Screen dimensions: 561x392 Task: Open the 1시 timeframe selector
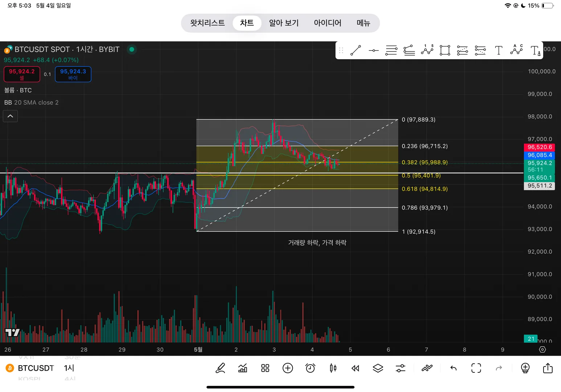pyautogui.click(x=69, y=368)
